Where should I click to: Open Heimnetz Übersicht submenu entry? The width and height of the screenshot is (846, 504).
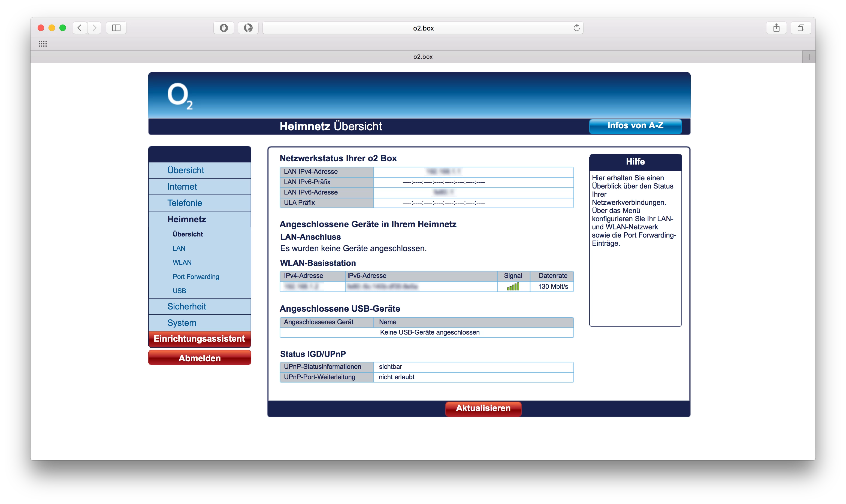(188, 234)
